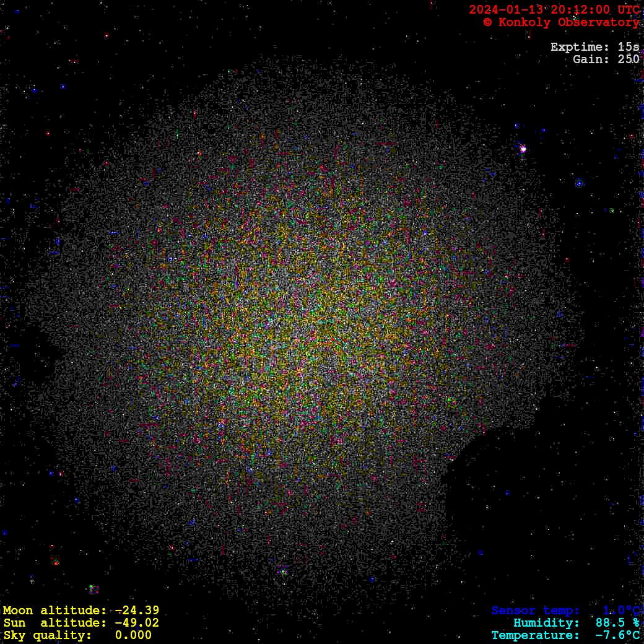Click the Temperature value -7.6°C
Image resolution: width=644 pixels, height=644 pixels.
click(x=617, y=635)
